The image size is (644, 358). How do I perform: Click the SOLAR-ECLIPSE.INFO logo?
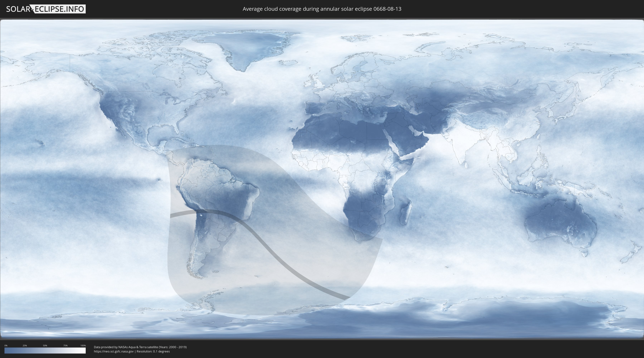[x=46, y=9]
